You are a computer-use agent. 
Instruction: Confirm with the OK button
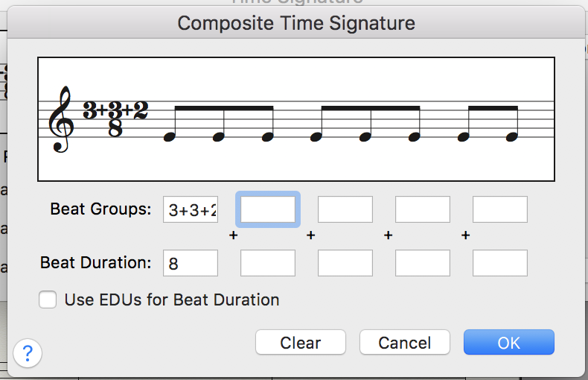coord(509,343)
